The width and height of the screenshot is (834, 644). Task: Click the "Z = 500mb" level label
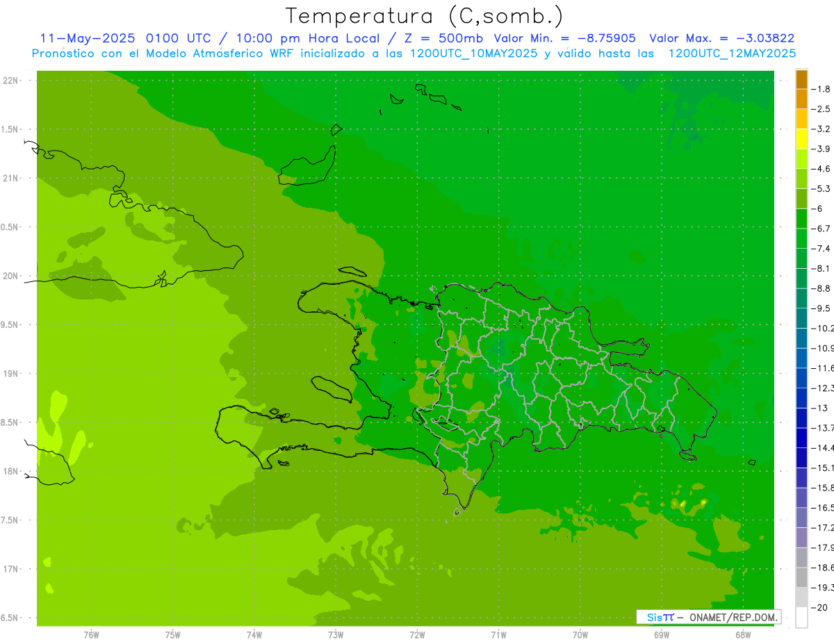coord(442,38)
